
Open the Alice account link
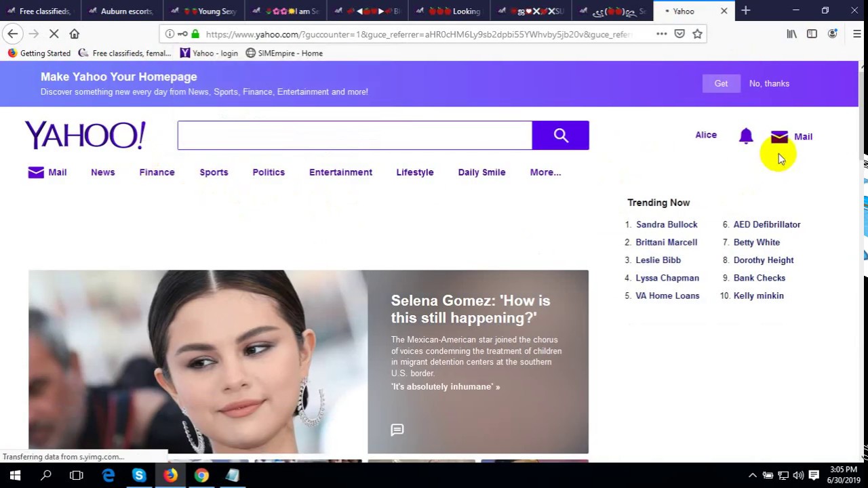click(706, 135)
